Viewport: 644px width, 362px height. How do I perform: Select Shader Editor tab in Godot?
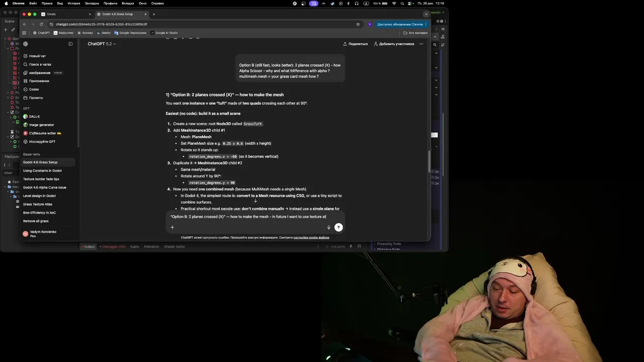click(175, 246)
